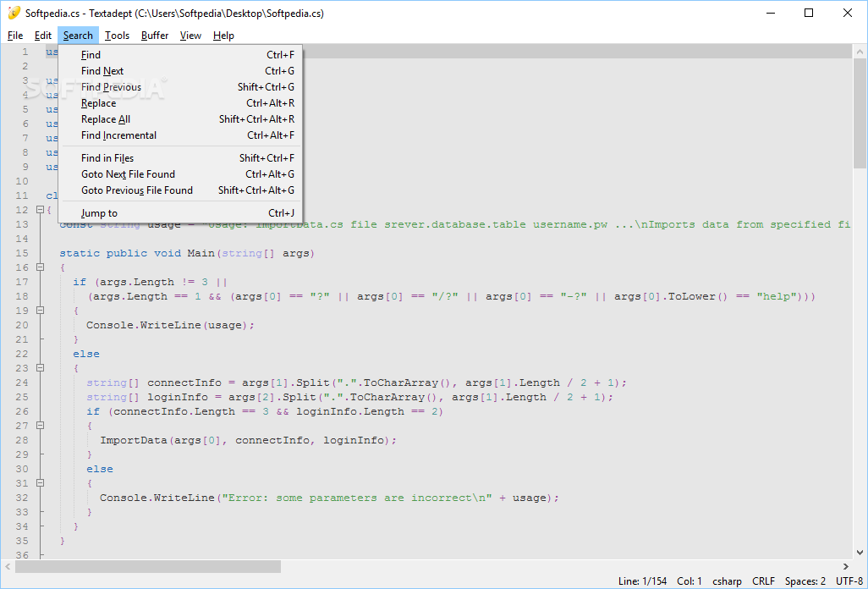Open the Edit menu
Viewport: 868px width, 589px height.
click(42, 36)
